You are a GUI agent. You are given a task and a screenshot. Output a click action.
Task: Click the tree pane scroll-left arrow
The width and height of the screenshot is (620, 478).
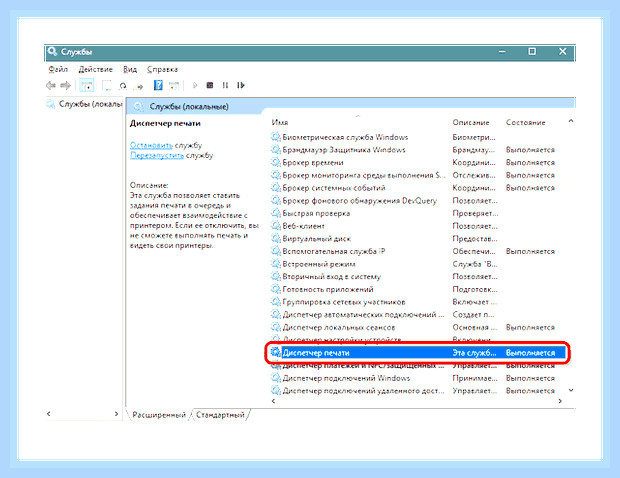[49, 414]
